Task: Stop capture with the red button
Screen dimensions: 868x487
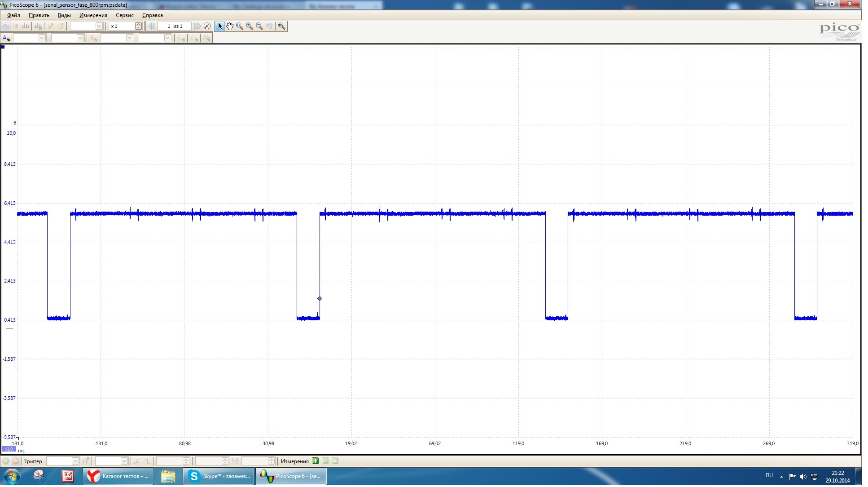Action: pyautogui.click(x=16, y=461)
